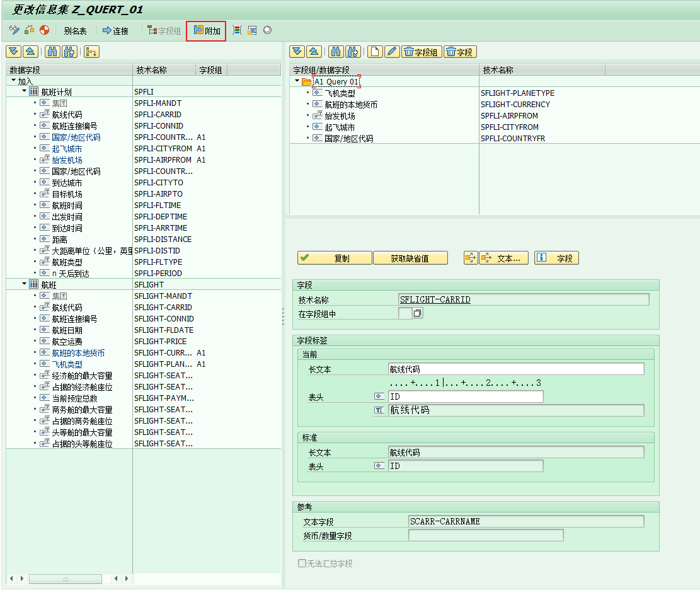Delete field group using 字段组 trash button
This screenshot has height=590, width=700.
click(421, 52)
